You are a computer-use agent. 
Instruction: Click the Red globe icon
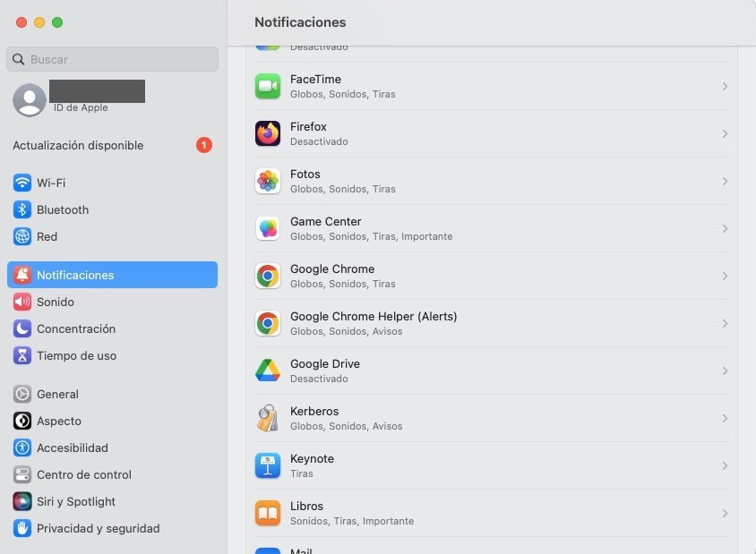pos(22,236)
